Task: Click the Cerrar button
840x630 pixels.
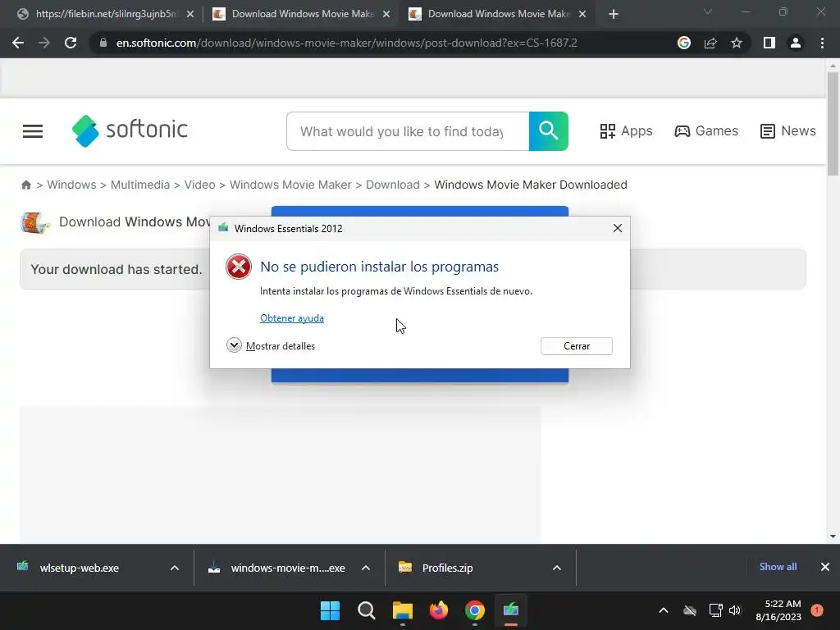Action: (x=577, y=346)
